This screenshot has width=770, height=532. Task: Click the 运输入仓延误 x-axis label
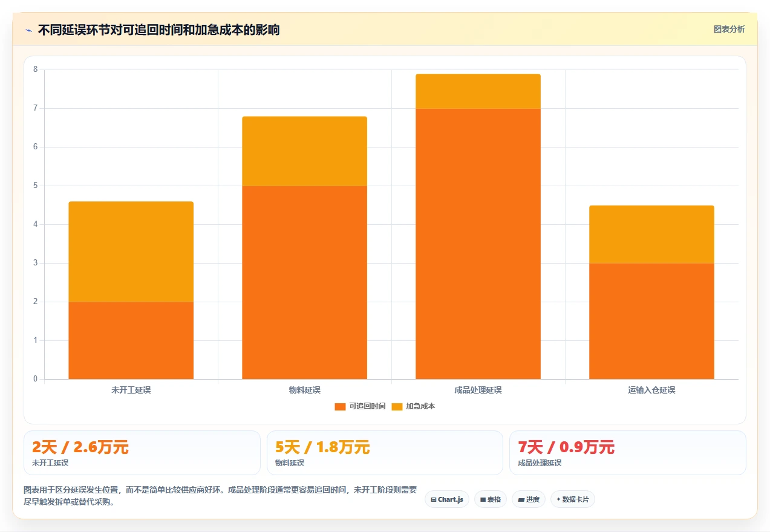point(651,390)
